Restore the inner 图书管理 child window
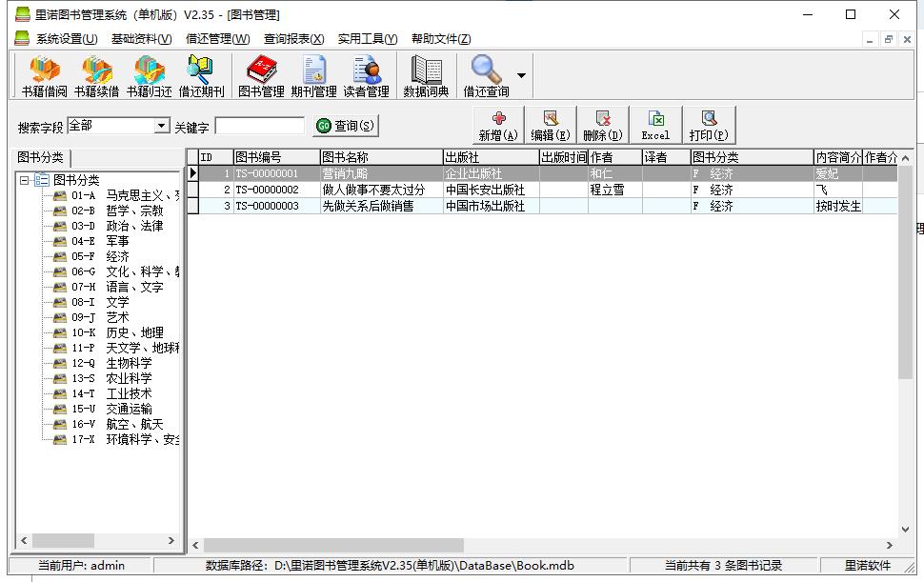 coord(888,39)
